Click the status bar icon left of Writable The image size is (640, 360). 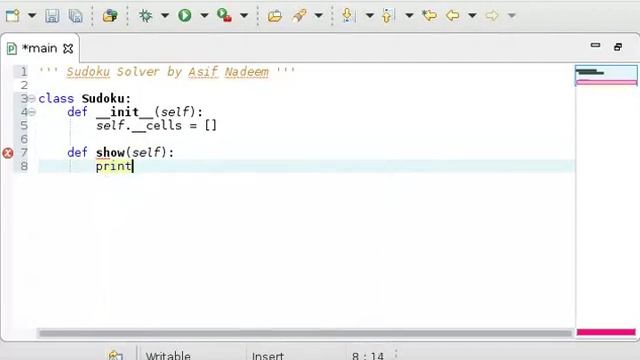[116, 355]
